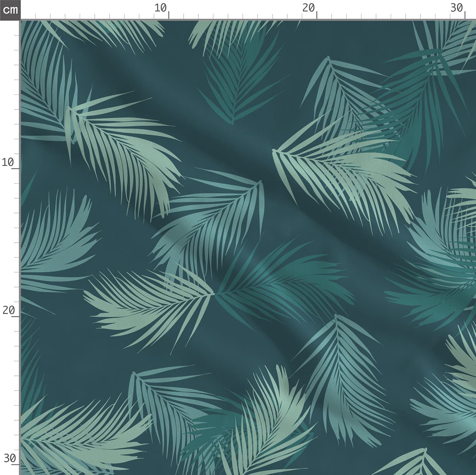Click the palm leaf fabric preview image

click(x=248, y=247)
